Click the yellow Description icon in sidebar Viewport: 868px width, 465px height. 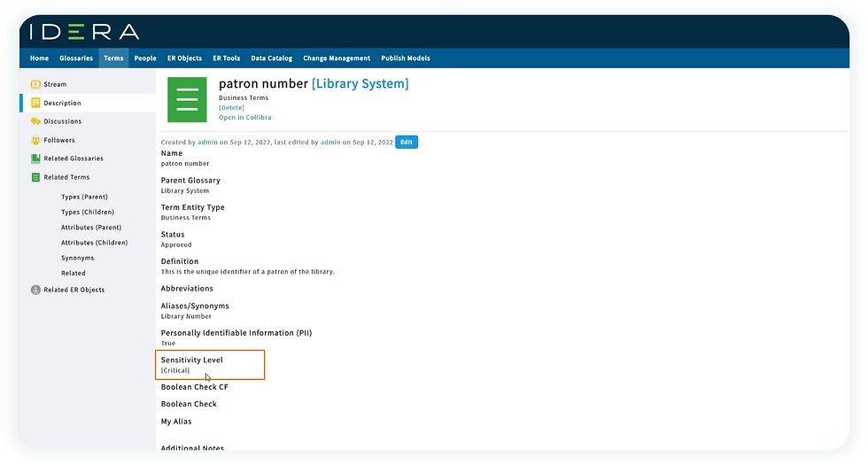click(x=35, y=103)
